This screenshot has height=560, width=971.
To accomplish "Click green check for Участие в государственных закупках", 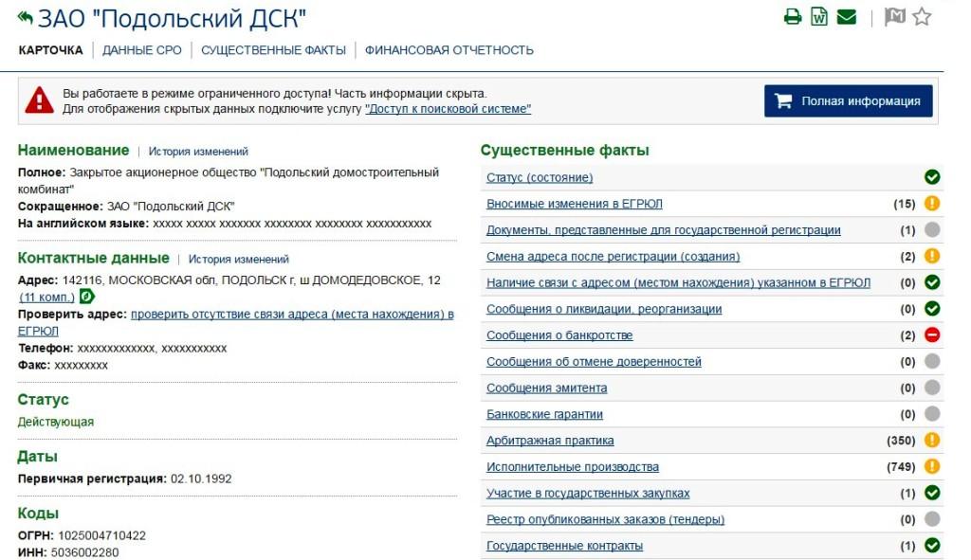I will click(x=932, y=493).
